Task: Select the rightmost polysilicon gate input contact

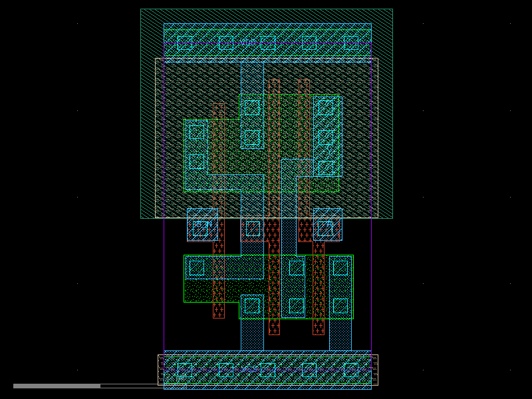Action: (325, 229)
